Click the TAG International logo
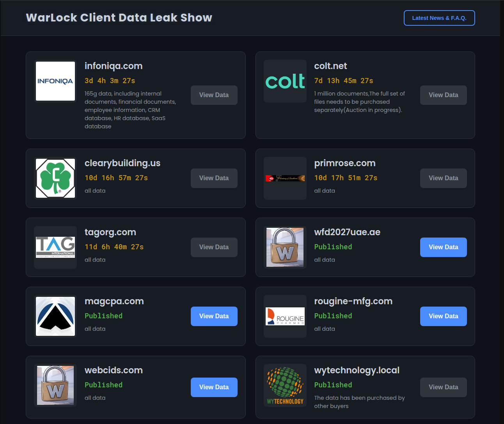The image size is (504, 424). coord(55,247)
